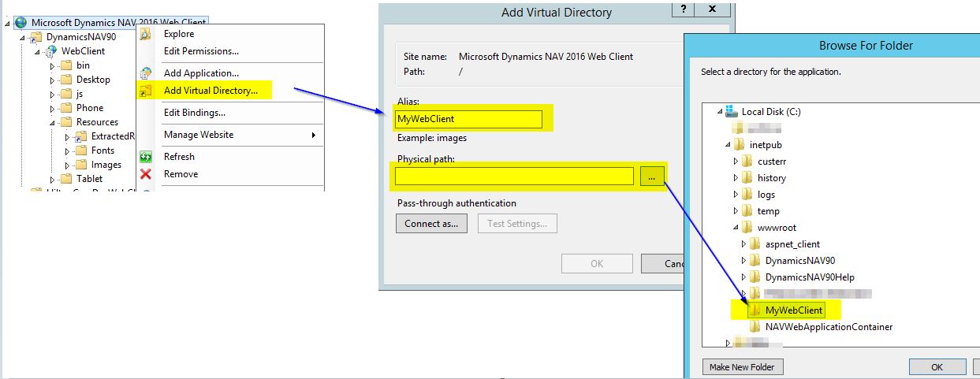Screen dimensions: 980x379
Task: Click the empty Physical path field
Action: pos(515,176)
